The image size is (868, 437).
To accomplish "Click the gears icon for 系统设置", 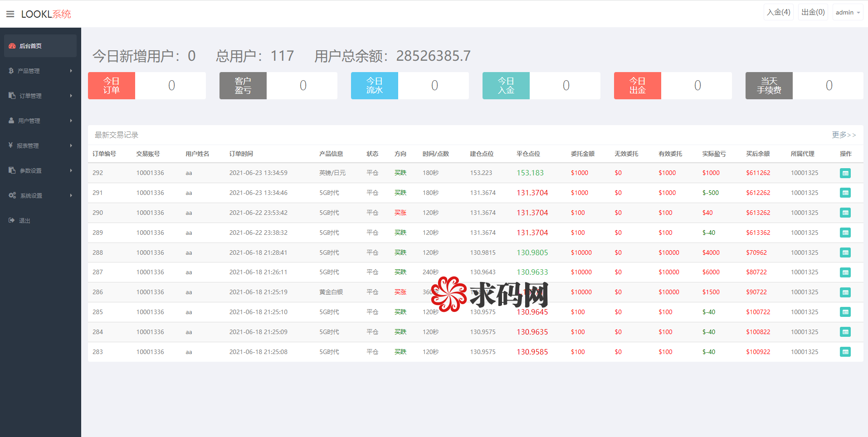I will click(x=12, y=195).
